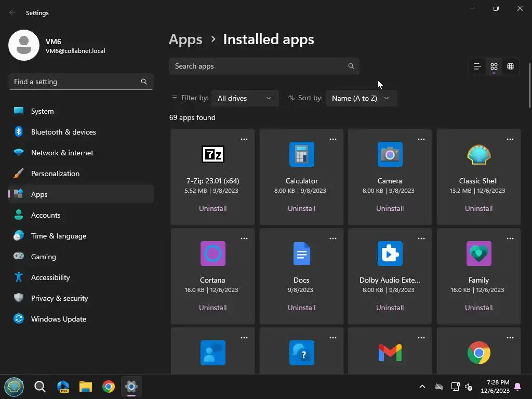Open Windows Update settings
This screenshot has height=399, width=532.
click(81, 319)
